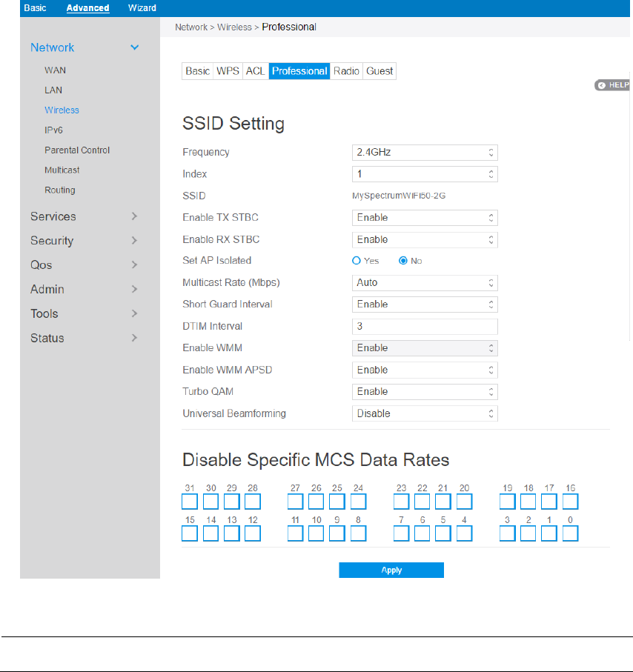Switch to the Radio tab

(346, 71)
